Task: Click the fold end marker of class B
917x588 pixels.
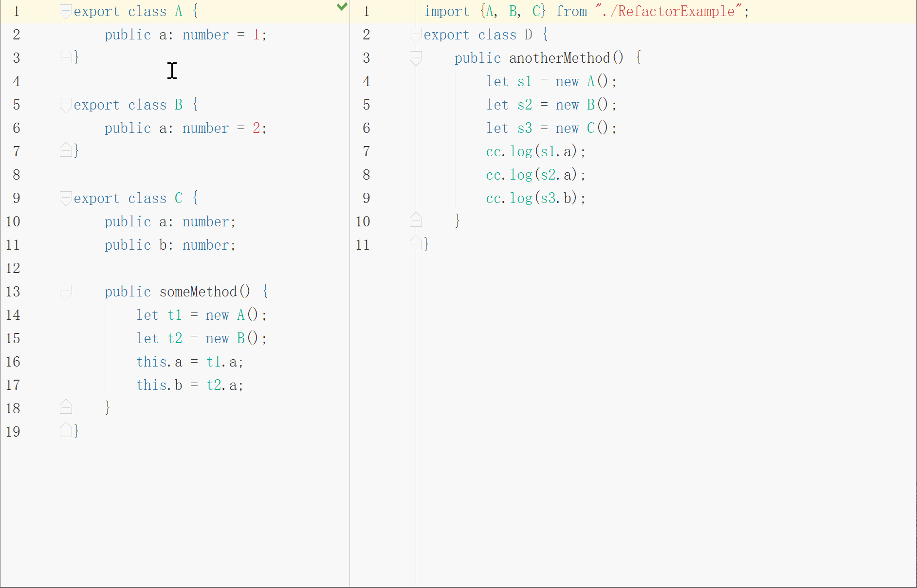Action: [66, 150]
